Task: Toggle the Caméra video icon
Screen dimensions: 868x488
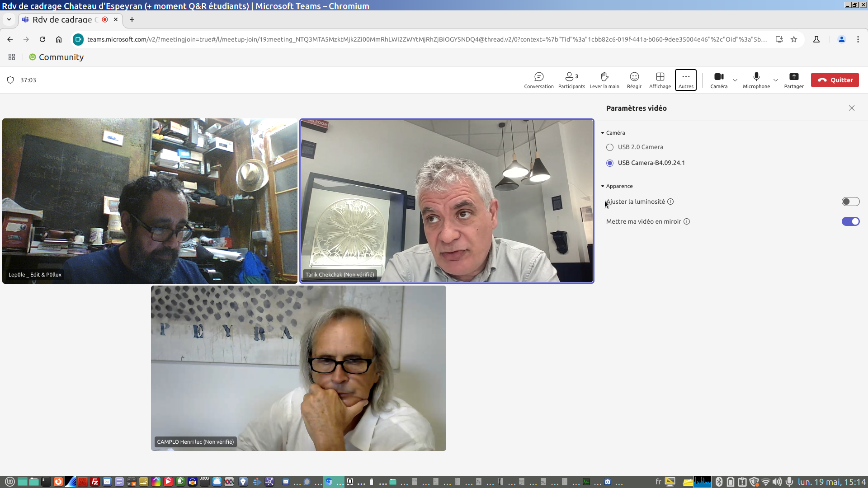Action: click(x=718, y=80)
